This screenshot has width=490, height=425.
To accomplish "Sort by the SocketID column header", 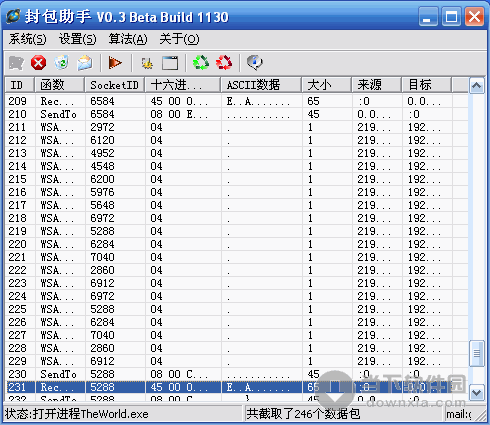I will [114, 85].
